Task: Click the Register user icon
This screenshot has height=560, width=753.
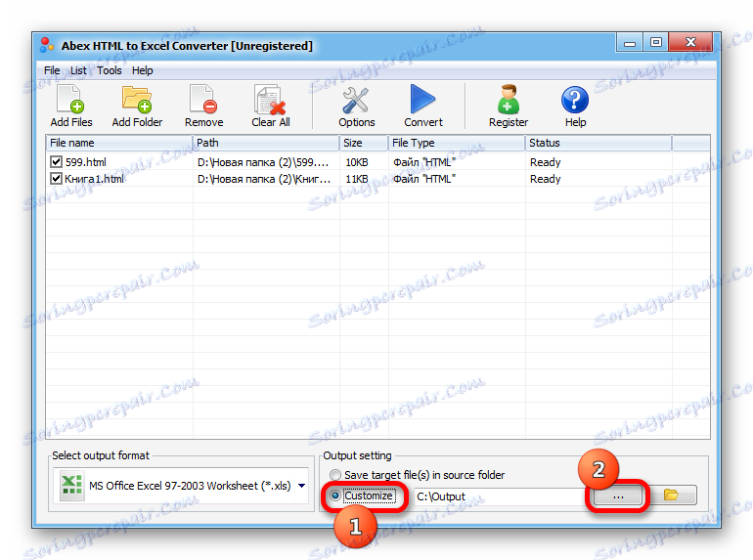Action: [509, 100]
